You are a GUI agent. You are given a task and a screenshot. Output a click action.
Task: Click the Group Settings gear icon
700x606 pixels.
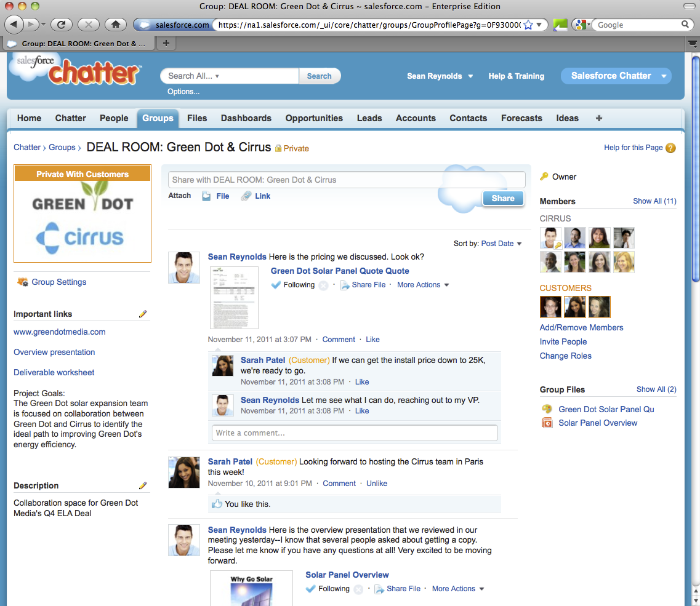[x=22, y=282]
